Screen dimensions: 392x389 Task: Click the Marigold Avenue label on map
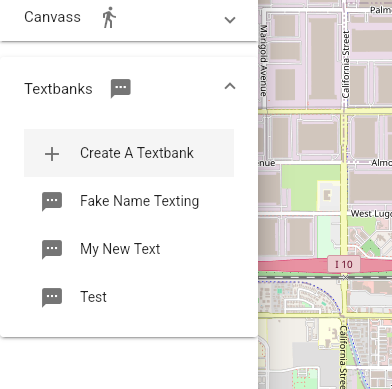[x=264, y=60]
